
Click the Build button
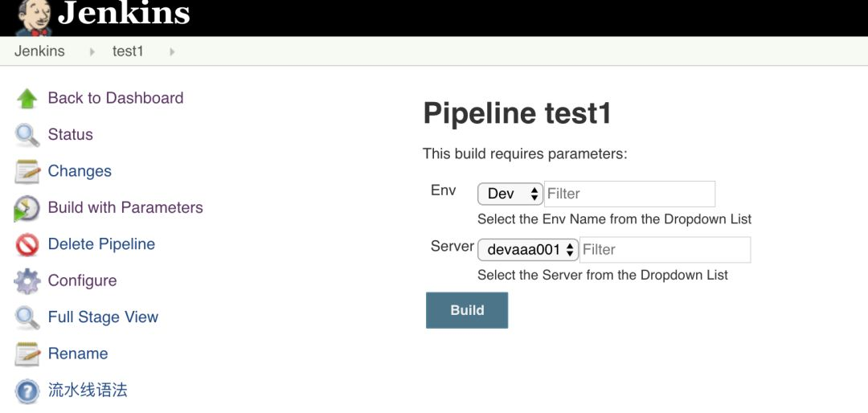467,310
